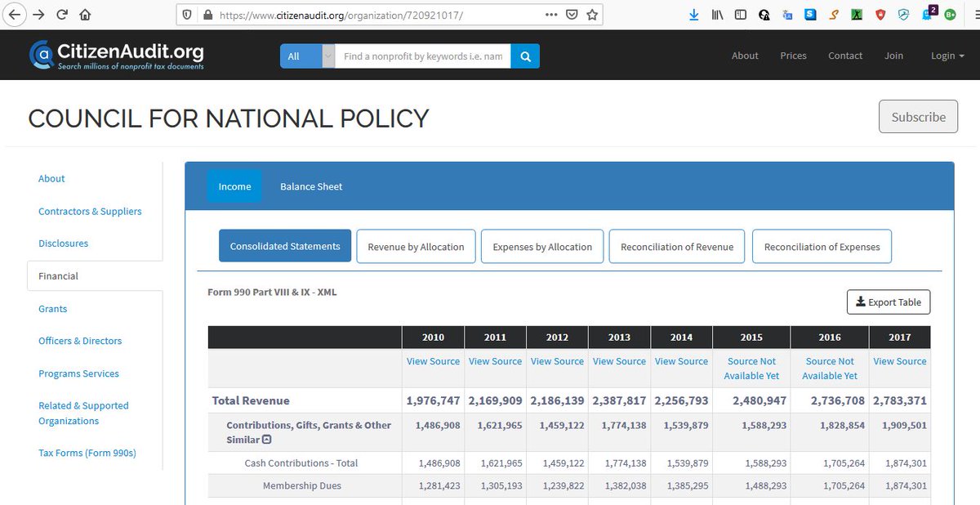
Task: Open Disclosures section
Action: pos(63,244)
